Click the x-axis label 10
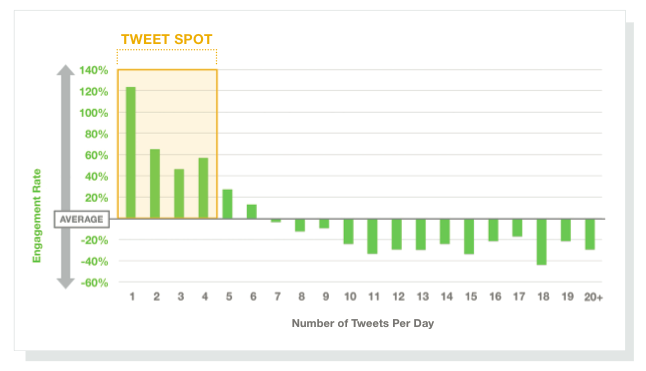 point(350,296)
